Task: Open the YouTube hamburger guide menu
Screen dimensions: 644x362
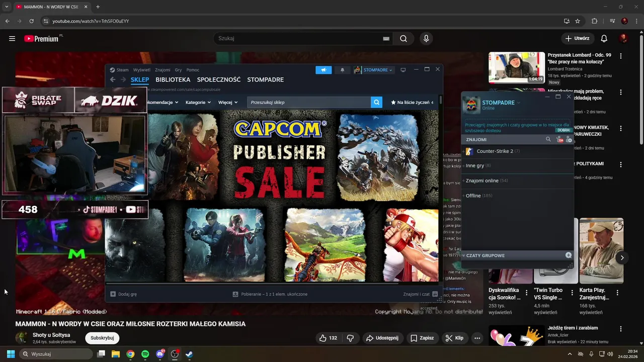Action: (12, 39)
